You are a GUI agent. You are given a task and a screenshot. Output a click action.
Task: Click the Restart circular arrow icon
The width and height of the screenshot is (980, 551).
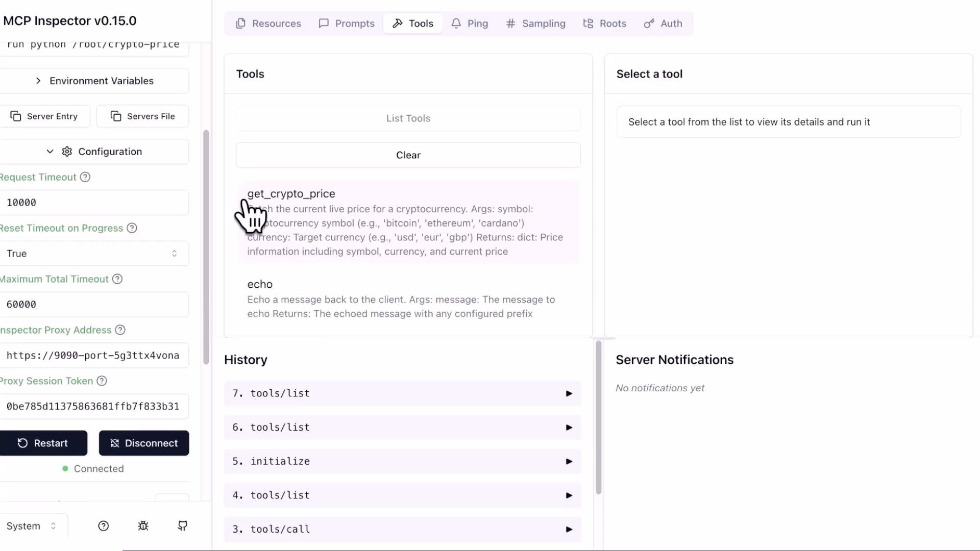22,443
